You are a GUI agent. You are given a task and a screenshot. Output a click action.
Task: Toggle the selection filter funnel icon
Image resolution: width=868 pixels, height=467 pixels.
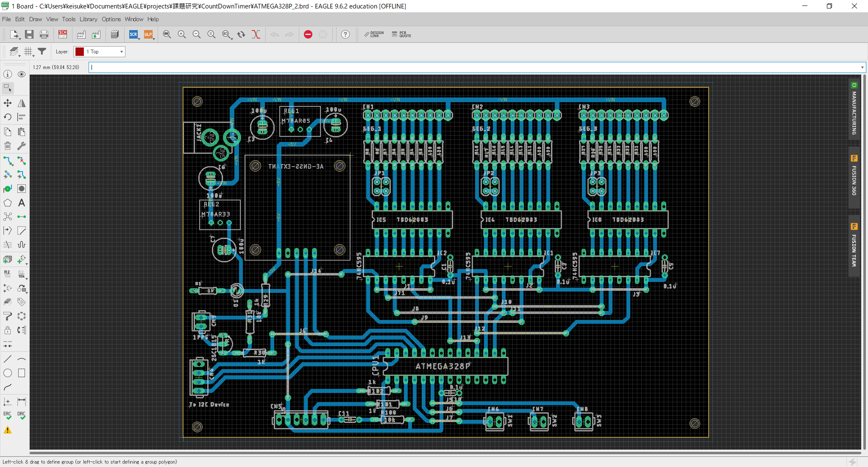pyautogui.click(x=42, y=51)
